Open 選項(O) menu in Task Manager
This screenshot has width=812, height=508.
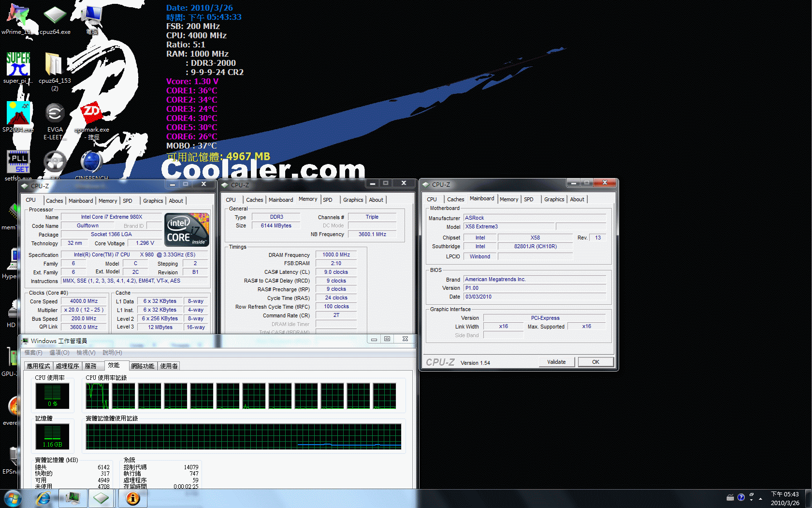pyautogui.click(x=59, y=353)
